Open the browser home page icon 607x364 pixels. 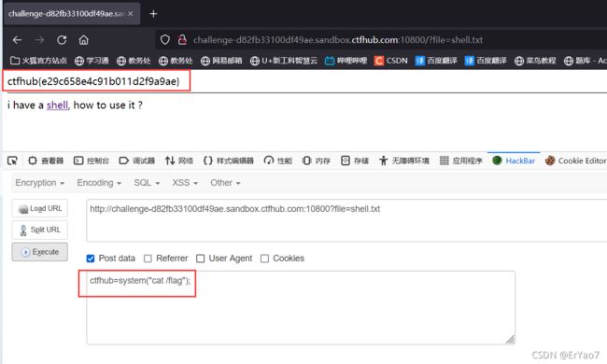point(84,40)
